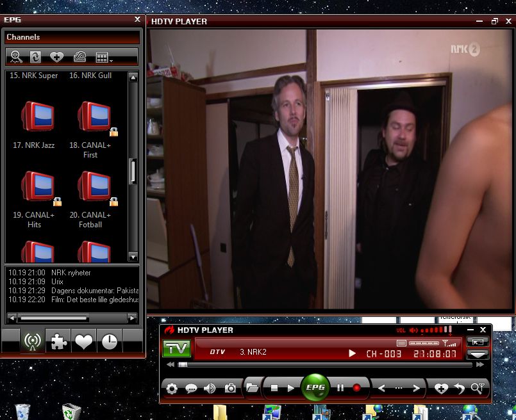
Task: Click the playback seek bar handle
Action: pyautogui.click(x=183, y=364)
